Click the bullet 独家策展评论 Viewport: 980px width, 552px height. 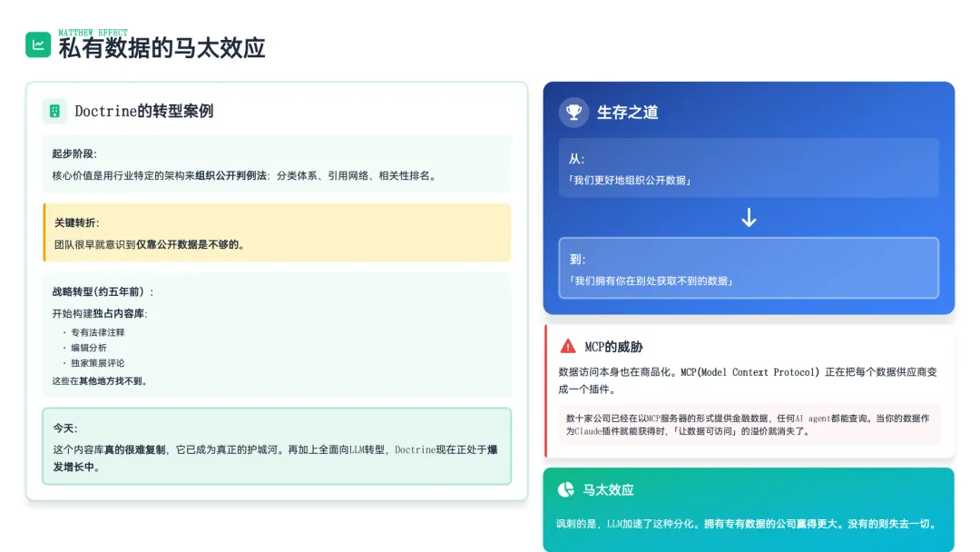pyautogui.click(x=97, y=363)
